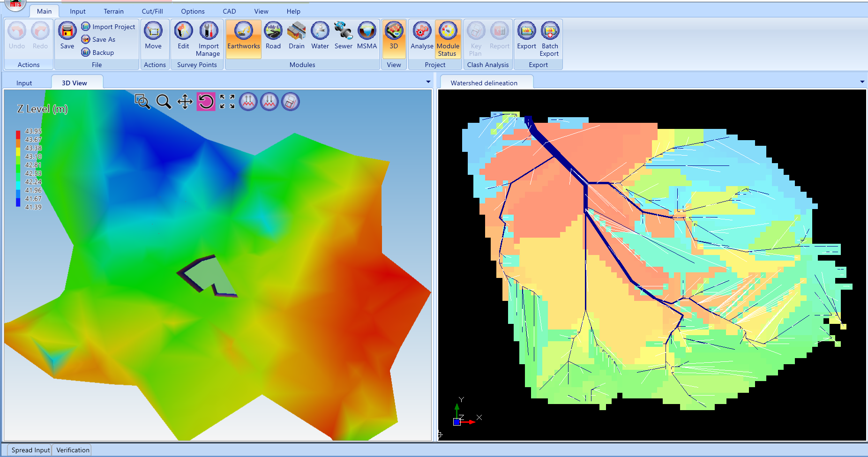This screenshot has height=457, width=868.
Task: Click the zoom window tool
Action: [142, 101]
